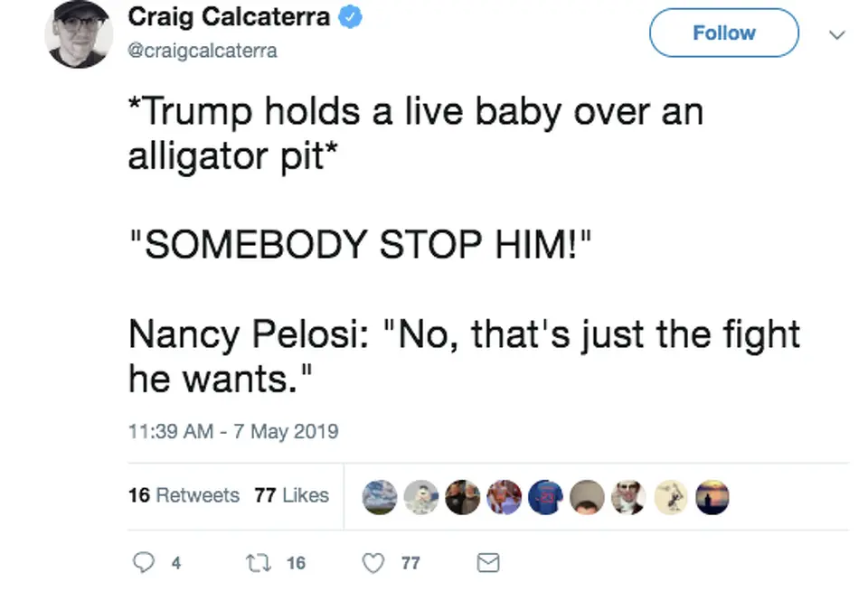868x601 pixels.
Task: Click the @craigcalcaterra handle
Action: 203,51
